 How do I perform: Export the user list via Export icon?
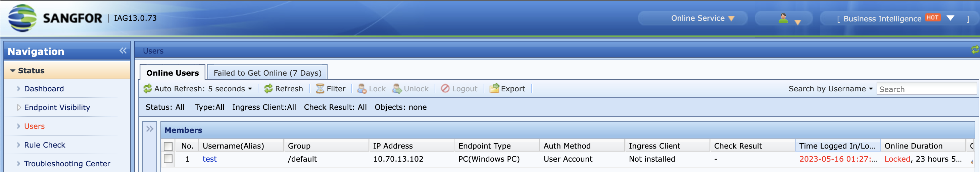coord(494,88)
